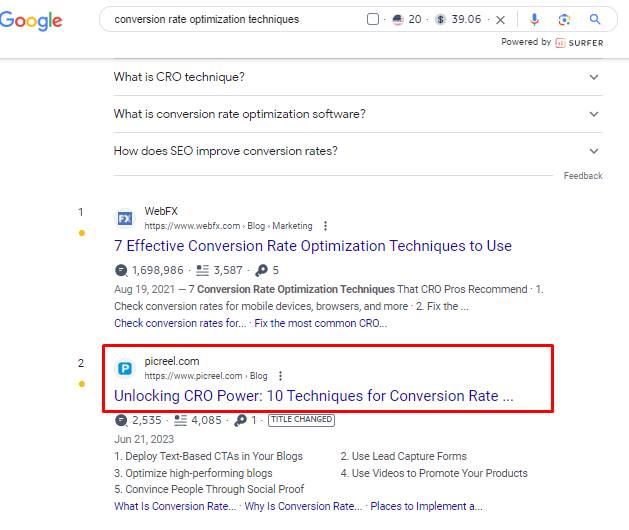Click the dollar CPC icon in the search bar
Image resolution: width=629 pixels, height=530 pixels.
(440, 19)
